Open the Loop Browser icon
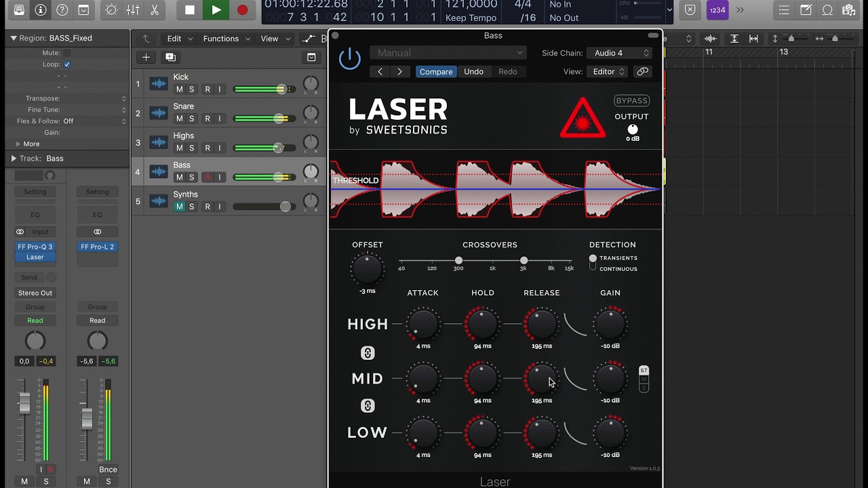The width and height of the screenshot is (868, 488). coord(827,10)
